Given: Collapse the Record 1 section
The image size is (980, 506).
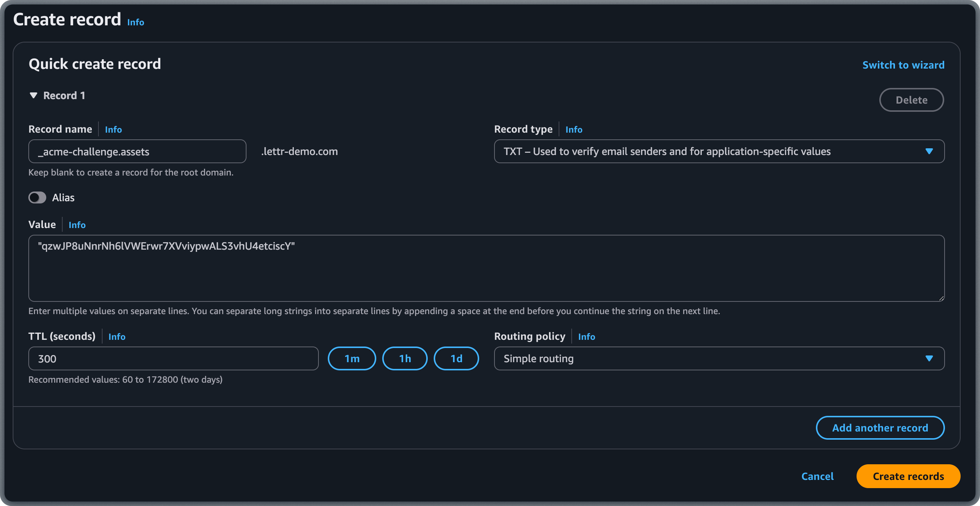Looking at the screenshot, I should click(34, 95).
